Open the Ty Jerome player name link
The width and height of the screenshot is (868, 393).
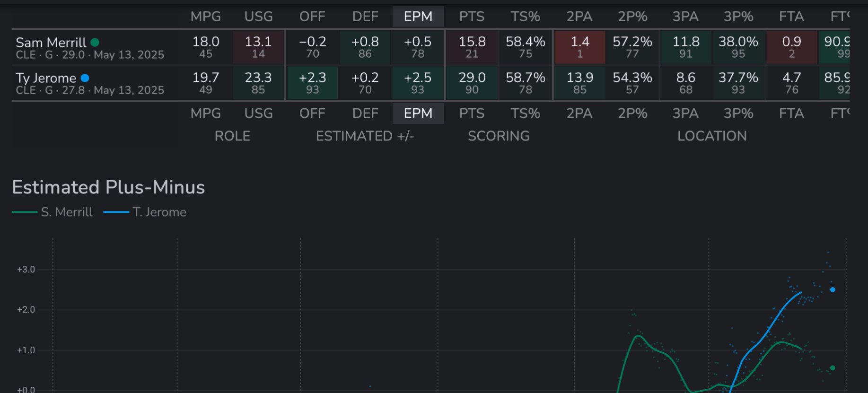pos(46,78)
